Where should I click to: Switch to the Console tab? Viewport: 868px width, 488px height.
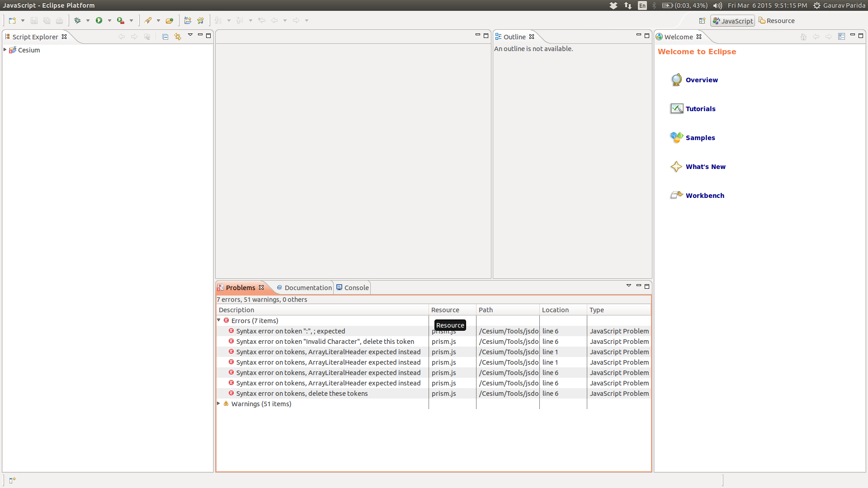[x=356, y=287]
